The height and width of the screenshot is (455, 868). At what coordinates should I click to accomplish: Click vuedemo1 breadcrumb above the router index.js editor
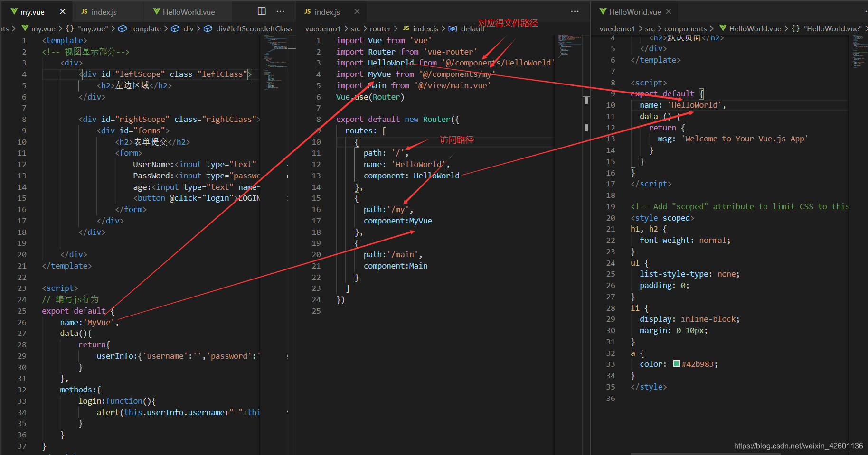[x=323, y=28]
